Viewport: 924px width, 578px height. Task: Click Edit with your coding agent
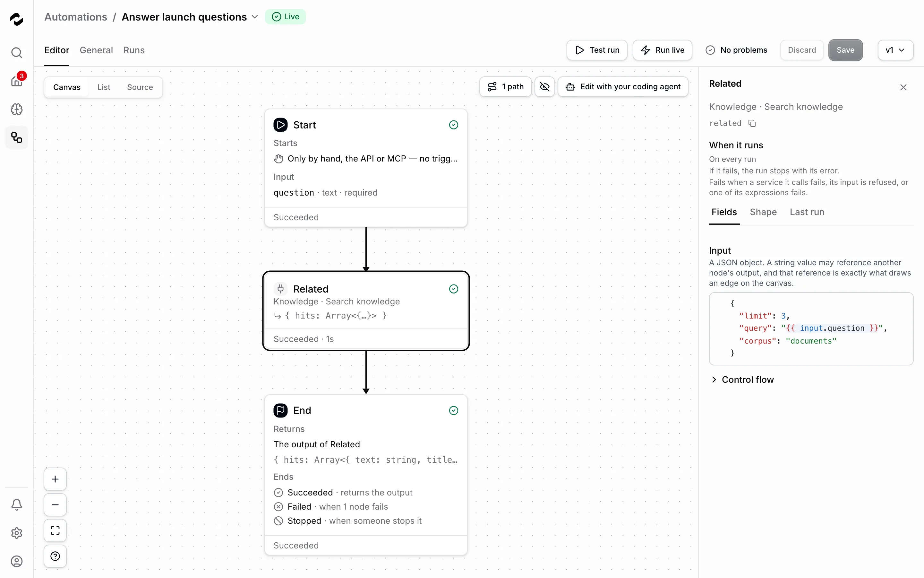623,87
